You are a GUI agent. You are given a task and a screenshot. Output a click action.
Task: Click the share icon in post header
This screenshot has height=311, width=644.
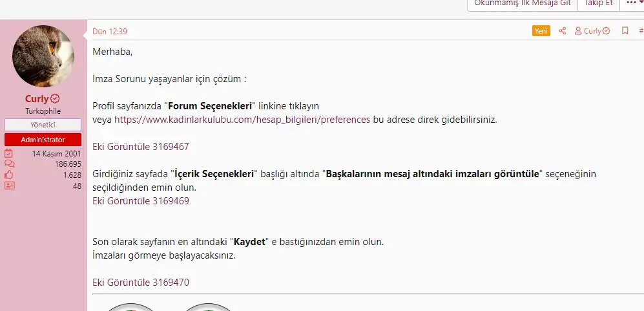coord(563,31)
